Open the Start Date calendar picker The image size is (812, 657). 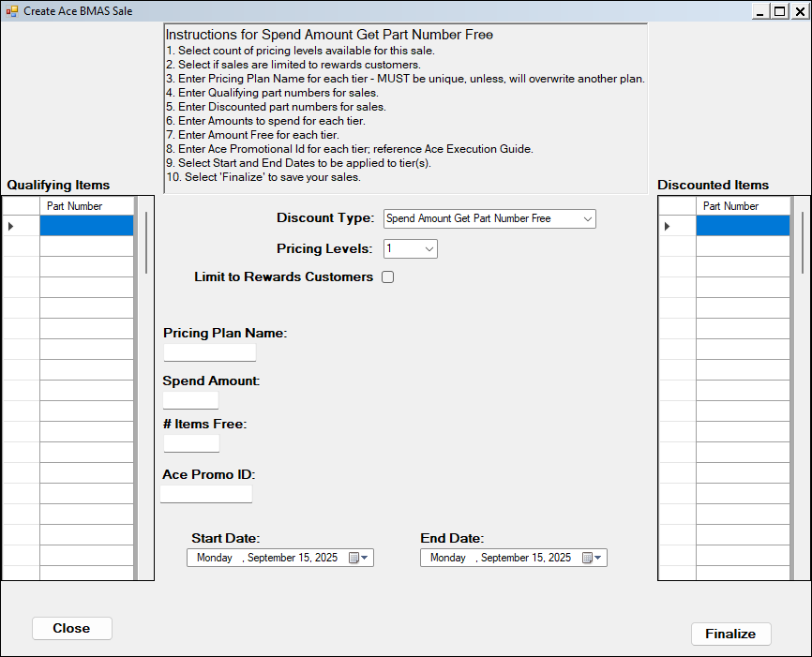(x=358, y=558)
